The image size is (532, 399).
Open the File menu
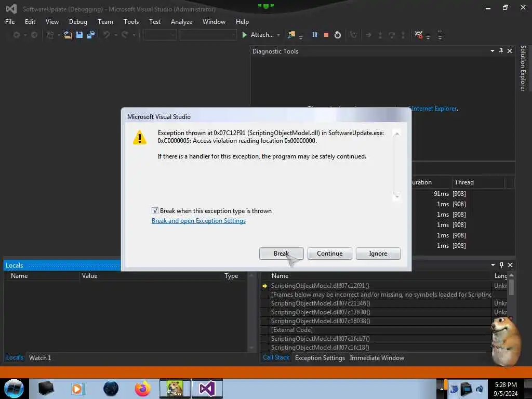tap(10, 22)
